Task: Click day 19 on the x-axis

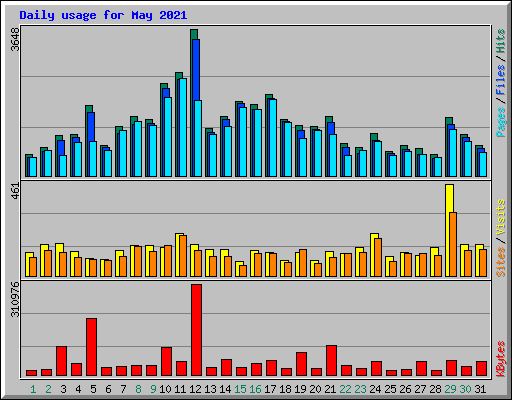Action: pos(300,389)
